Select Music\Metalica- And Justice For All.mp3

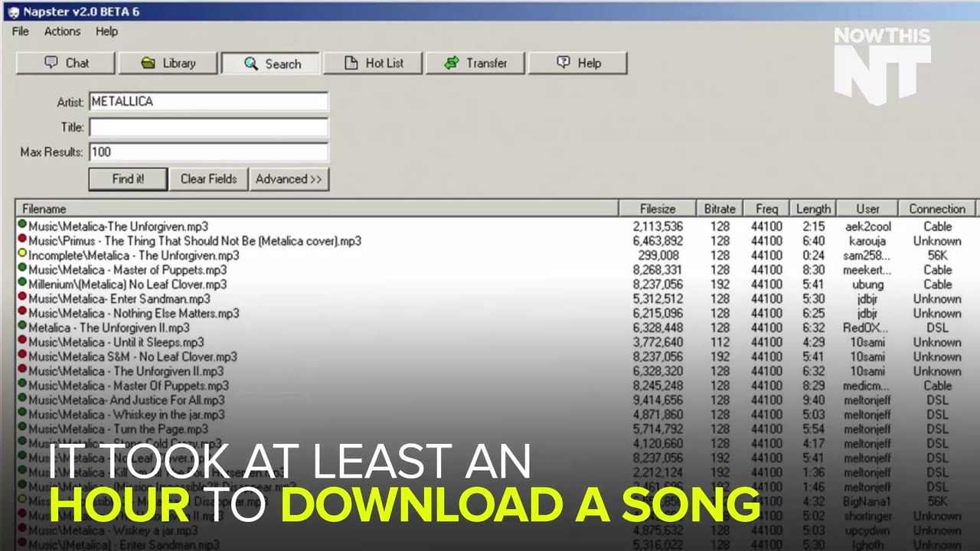click(126, 401)
